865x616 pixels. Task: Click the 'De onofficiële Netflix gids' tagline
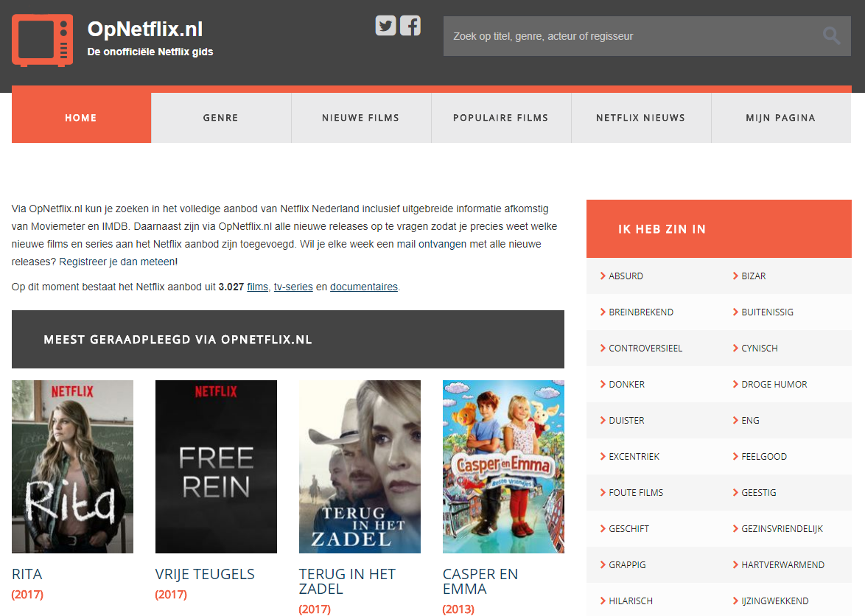point(150,52)
